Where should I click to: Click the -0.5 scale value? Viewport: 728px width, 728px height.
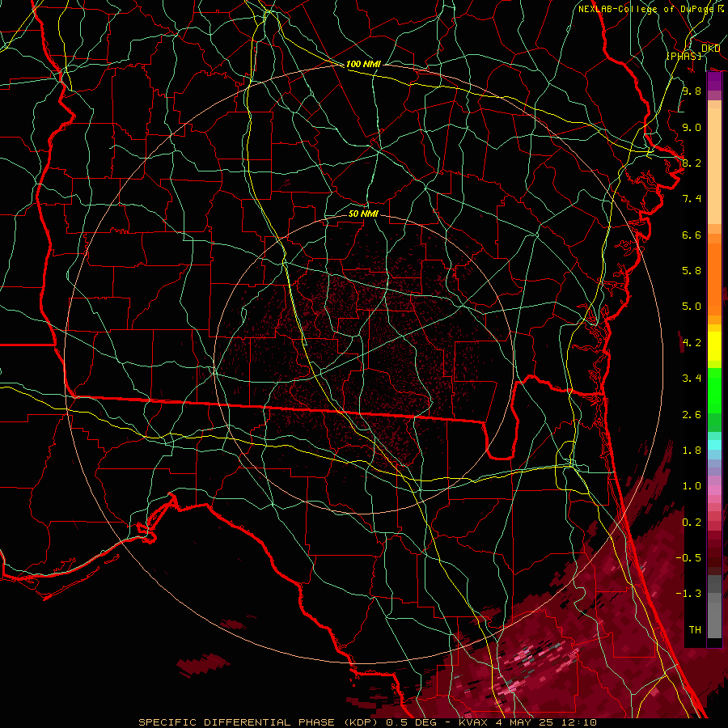pos(689,558)
